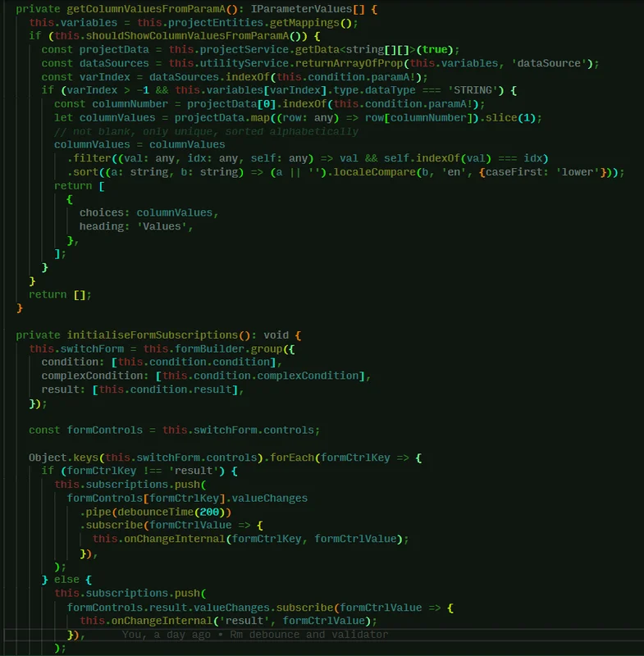Click the else keyword
644x656 pixels.
point(66,579)
